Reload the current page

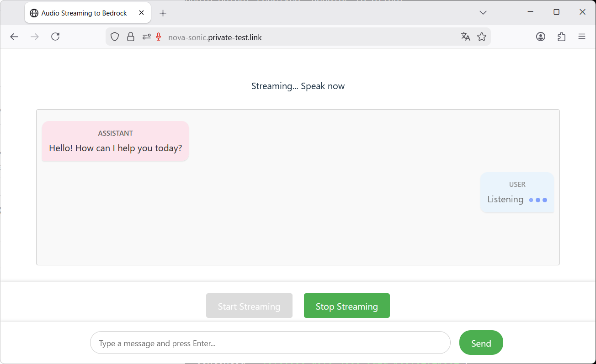click(55, 37)
